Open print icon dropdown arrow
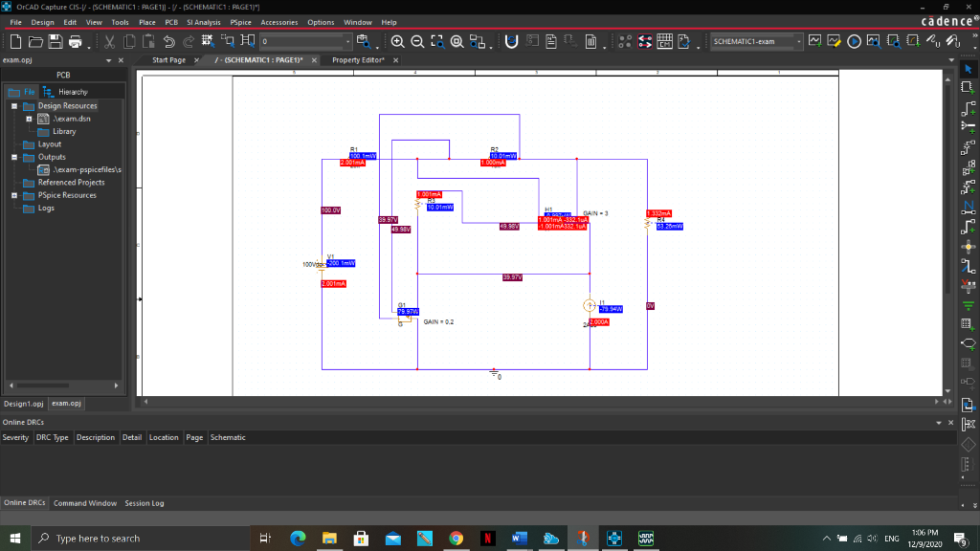 point(88,46)
